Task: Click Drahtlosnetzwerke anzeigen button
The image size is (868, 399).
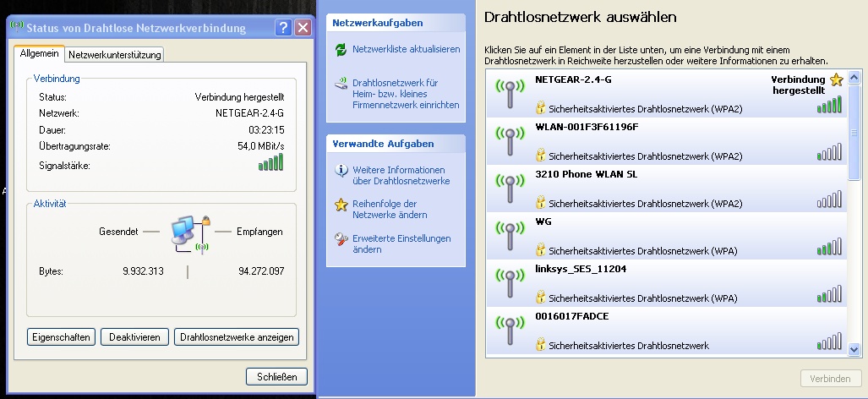Action: pyautogui.click(x=237, y=337)
